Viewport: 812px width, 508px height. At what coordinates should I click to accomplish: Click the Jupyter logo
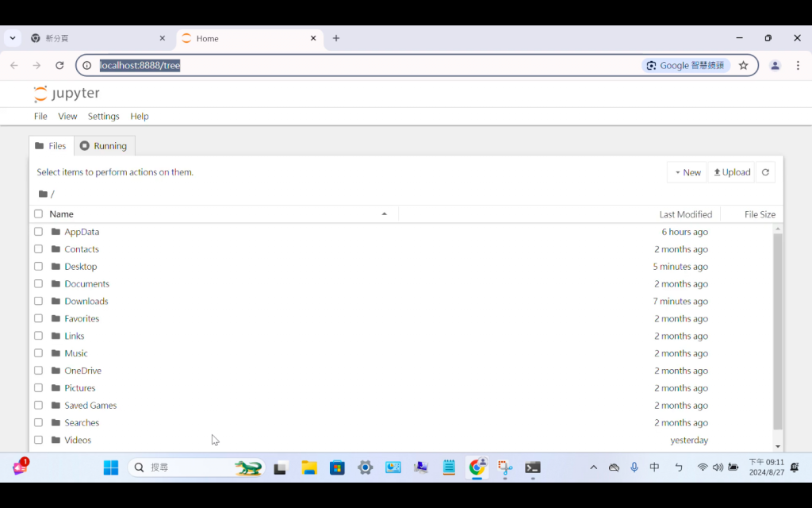tap(67, 94)
